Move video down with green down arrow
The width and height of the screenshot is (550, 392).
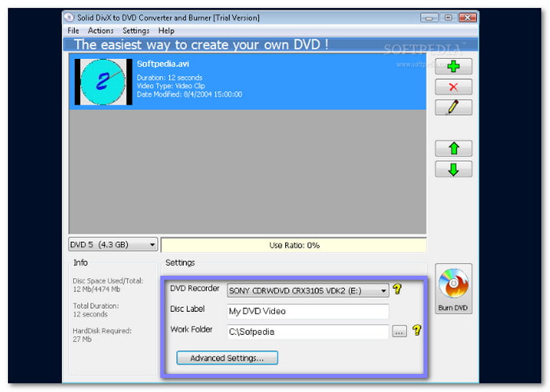tap(453, 169)
